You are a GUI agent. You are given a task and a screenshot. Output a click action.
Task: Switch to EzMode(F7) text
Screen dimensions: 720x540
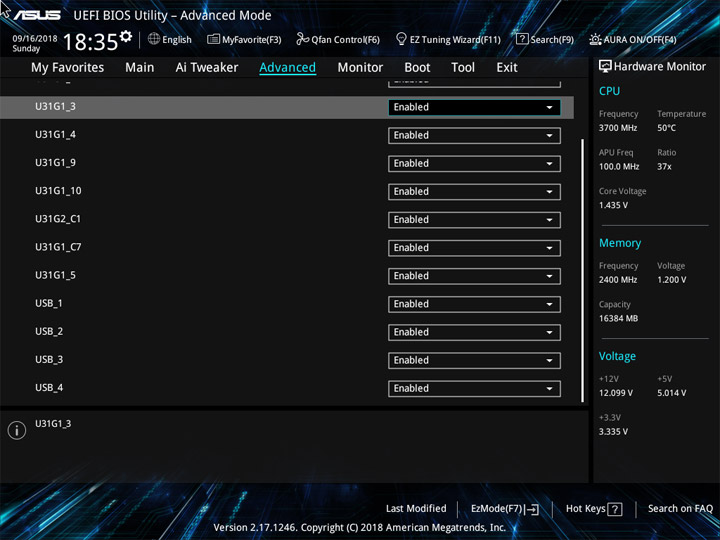point(497,509)
